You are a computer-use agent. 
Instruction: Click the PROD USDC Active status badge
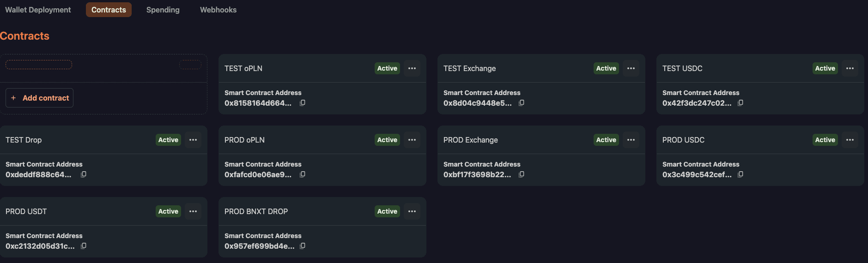click(x=825, y=140)
